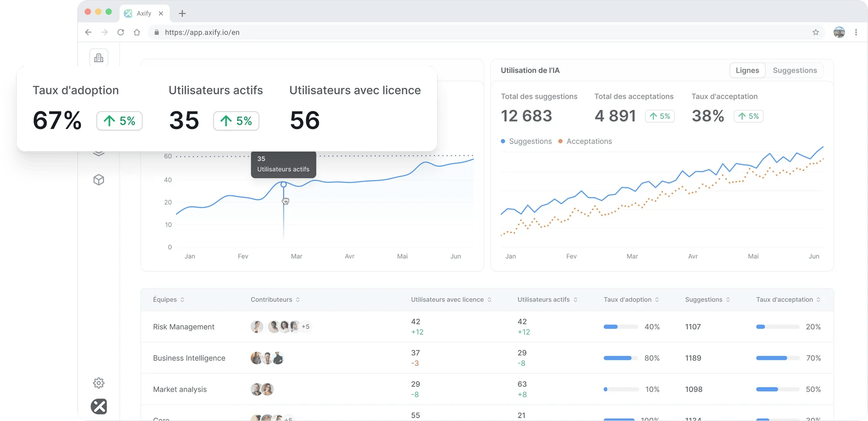Go to browser home page
The width and height of the screenshot is (868, 421).
(137, 32)
